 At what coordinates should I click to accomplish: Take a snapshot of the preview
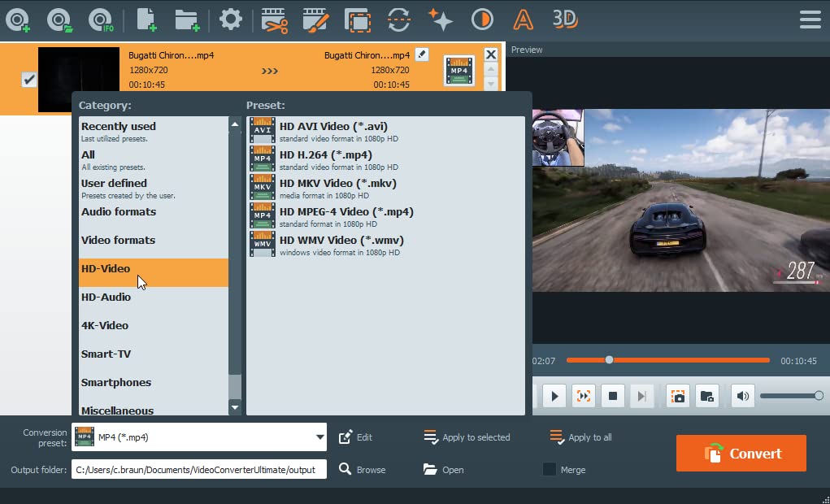tap(677, 396)
